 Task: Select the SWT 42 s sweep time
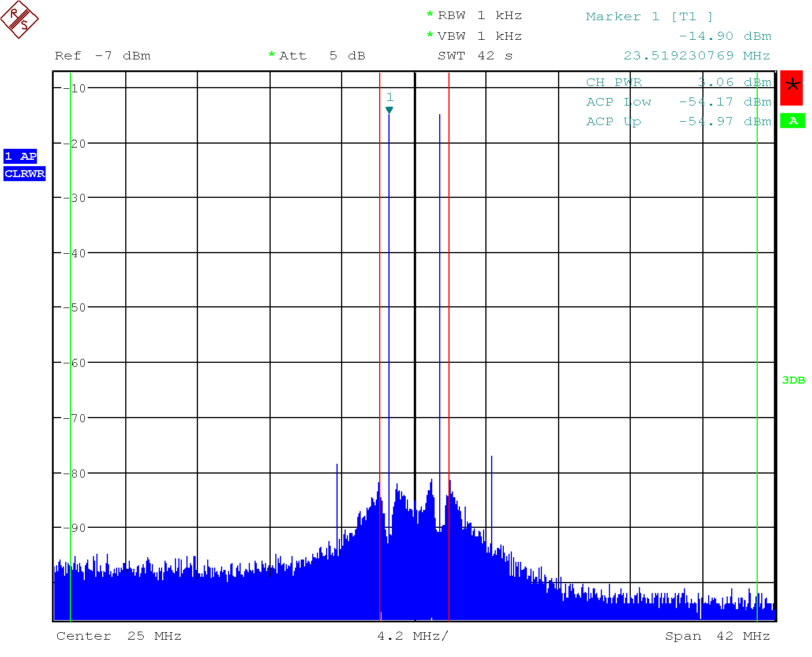(x=475, y=56)
